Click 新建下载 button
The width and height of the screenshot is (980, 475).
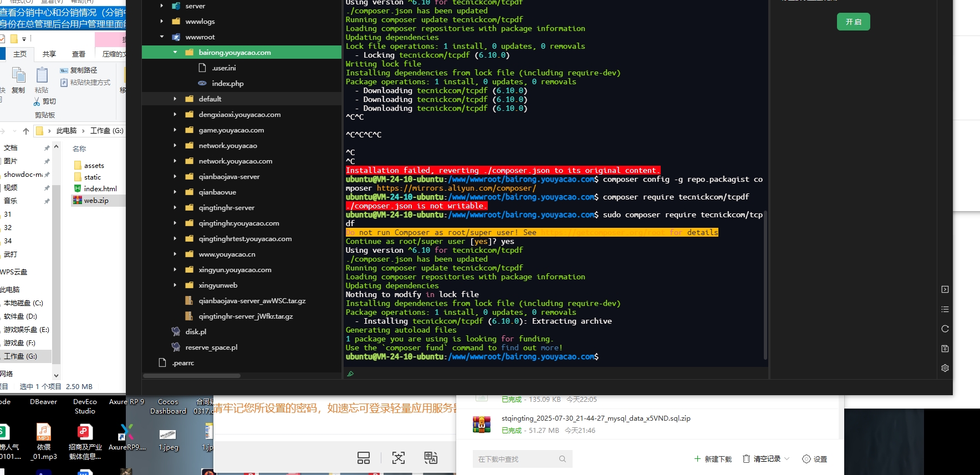click(713, 459)
